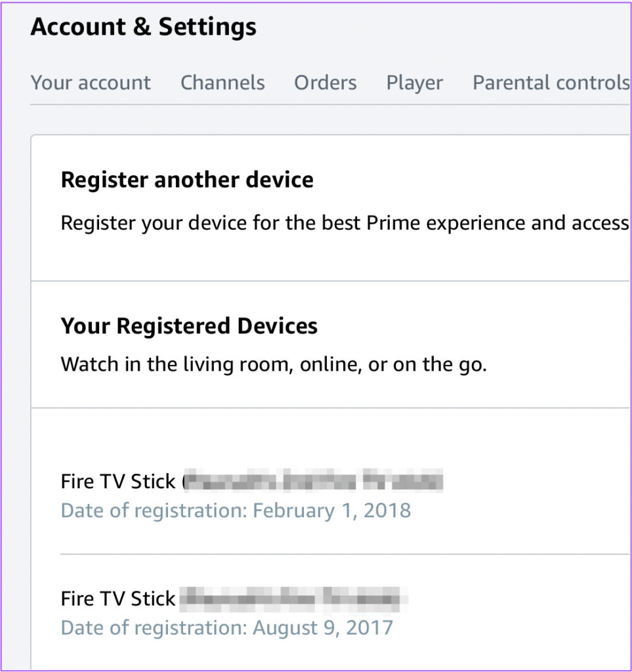Click the August 9, 2017 registration date
632x672 pixels.
tap(226, 628)
